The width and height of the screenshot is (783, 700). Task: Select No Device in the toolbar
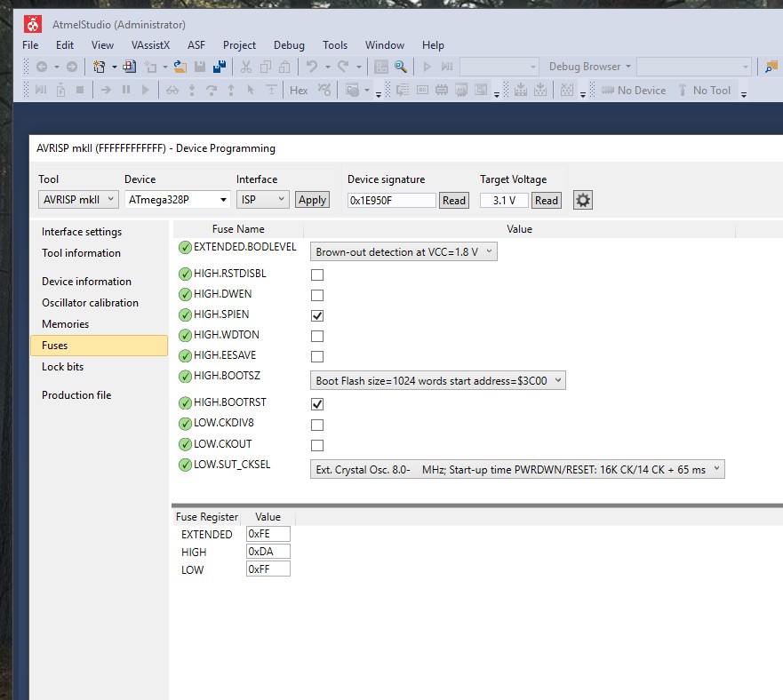pyautogui.click(x=635, y=91)
